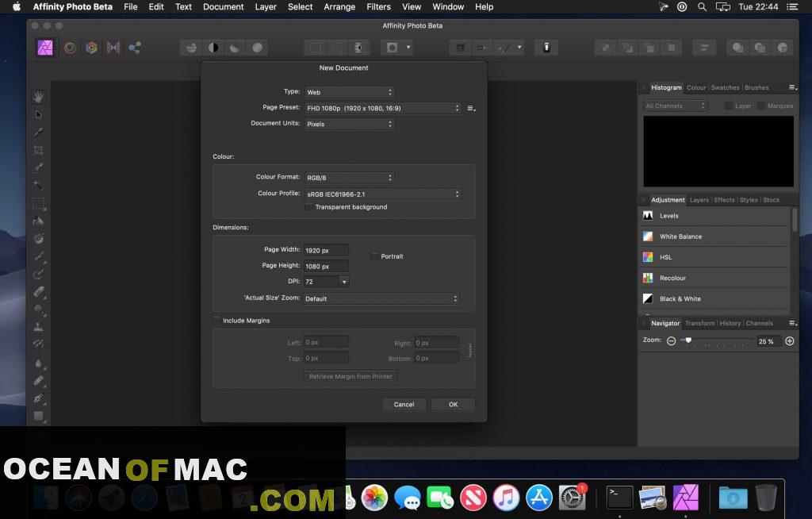Open the Filters menu
Image resolution: width=812 pixels, height=519 pixels.
click(378, 6)
